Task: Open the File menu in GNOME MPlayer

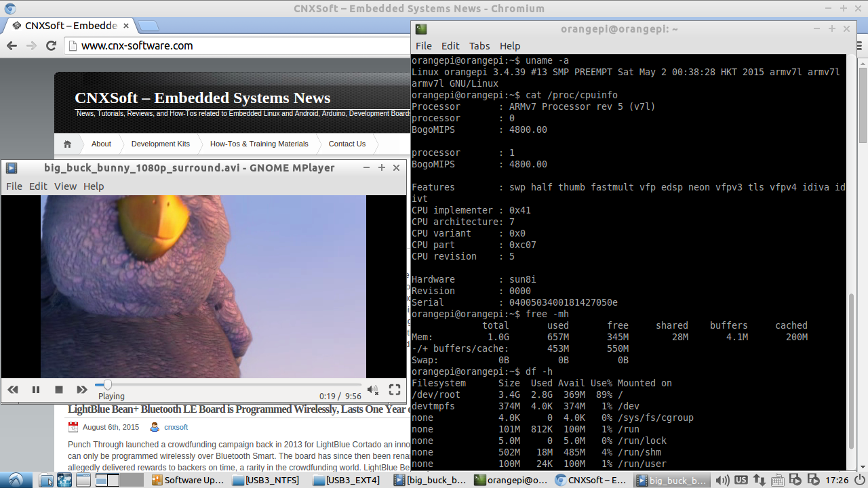Action: (x=14, y=186)
